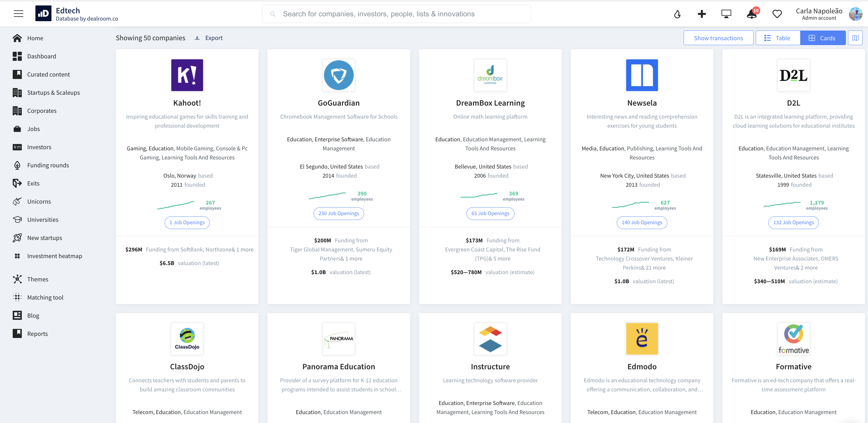Open GoGuardian 230 Job Openings
Screen dimensions: 868x423
pyautogui.click(x=338, y=213)
